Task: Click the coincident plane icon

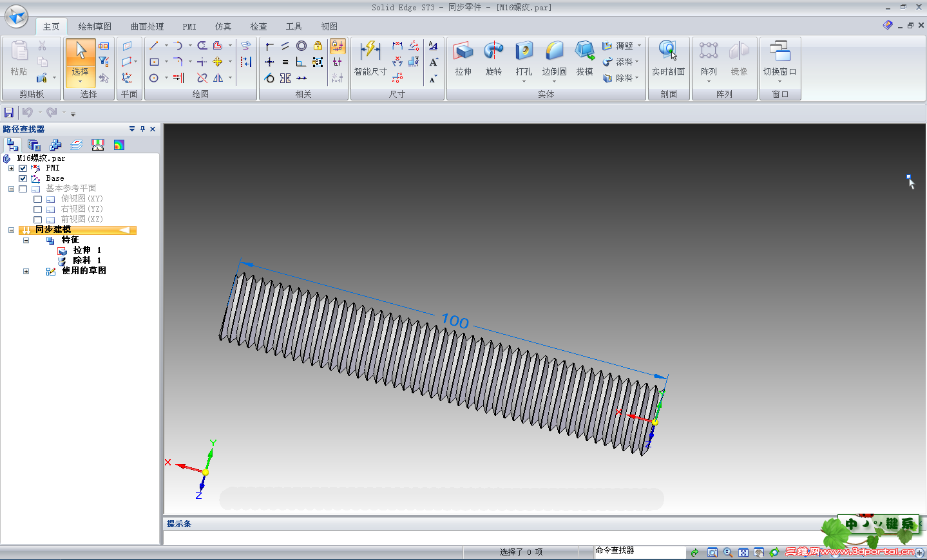Action: pyautogui.click(x=128, y=46)
